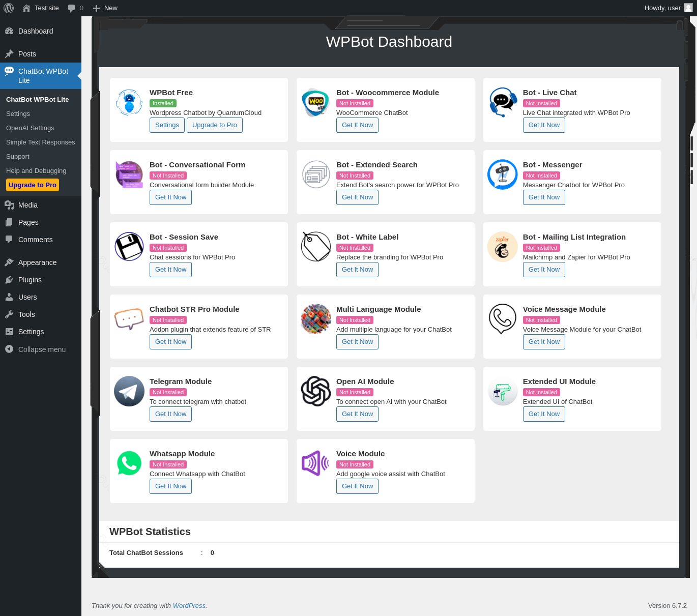The height and width of the screenshot is (616, 697).
Task: Click the user avatar next to Howdy
Action: point(688,8)
